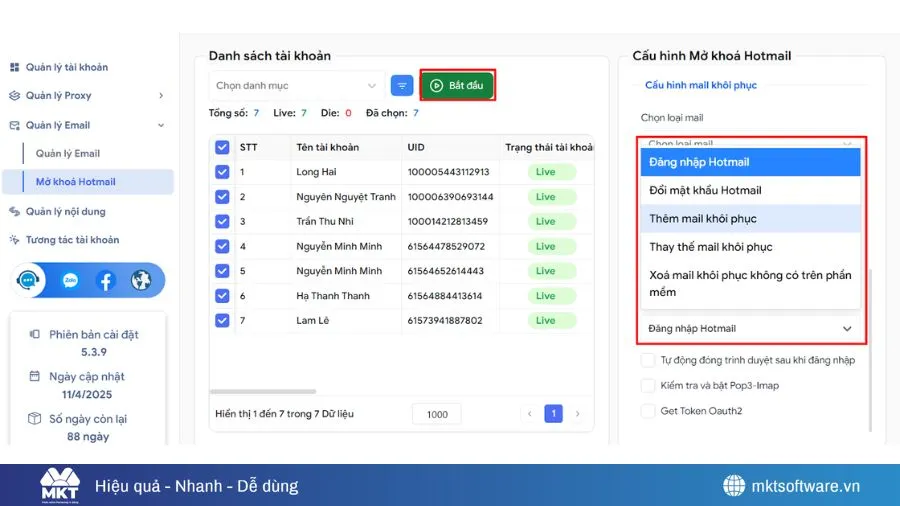
Task: Click the play icon inside Bắt đầu
Action: (x=436, y=85)
